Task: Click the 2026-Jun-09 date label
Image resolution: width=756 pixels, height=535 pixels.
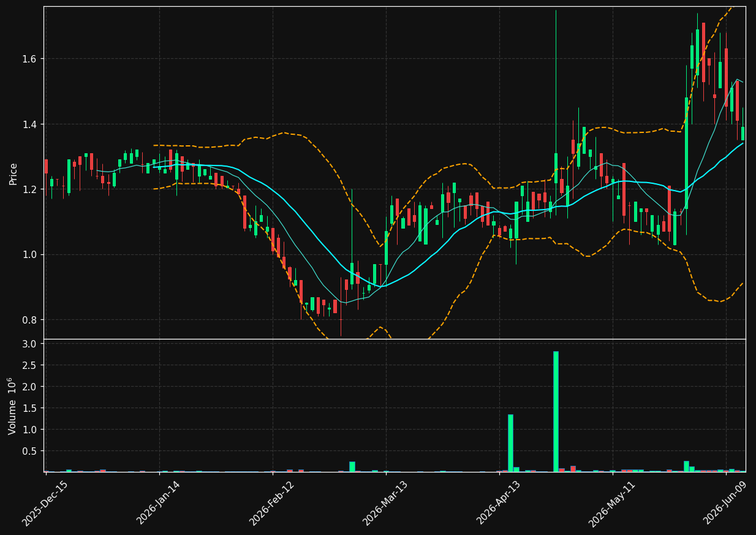Action: click(x=725, y=503)
